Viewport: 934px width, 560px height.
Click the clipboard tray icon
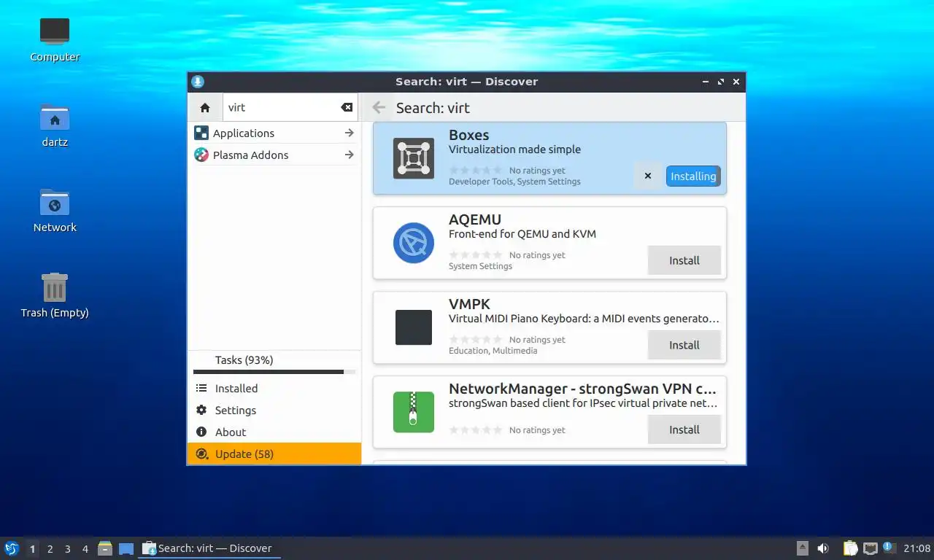click(x=850, y=548)
